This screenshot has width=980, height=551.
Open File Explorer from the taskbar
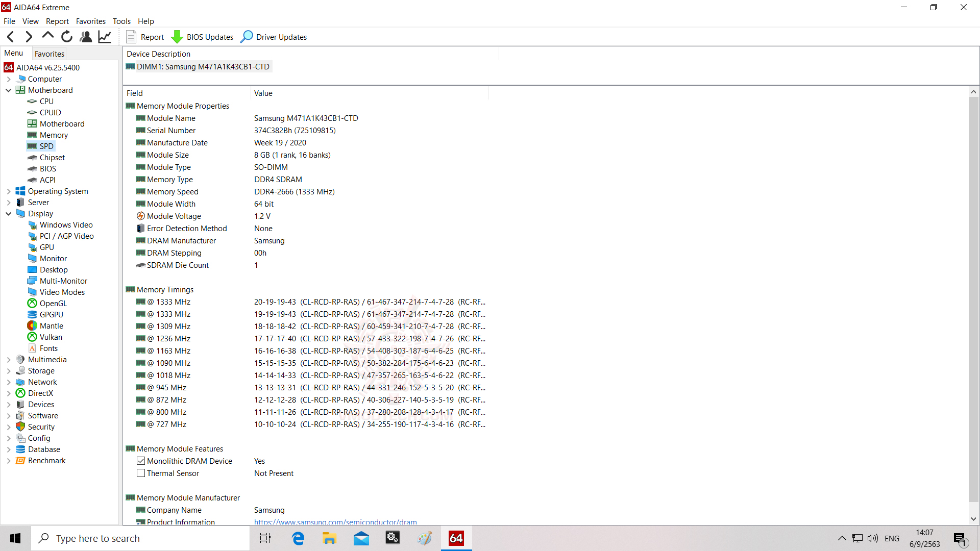[329, 538]
